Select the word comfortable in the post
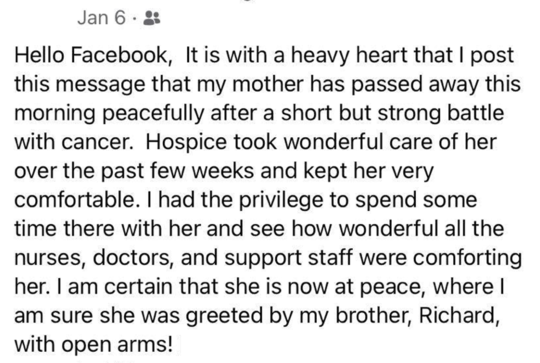The width and height of the screenshot is (540, 363). (75, 200)
